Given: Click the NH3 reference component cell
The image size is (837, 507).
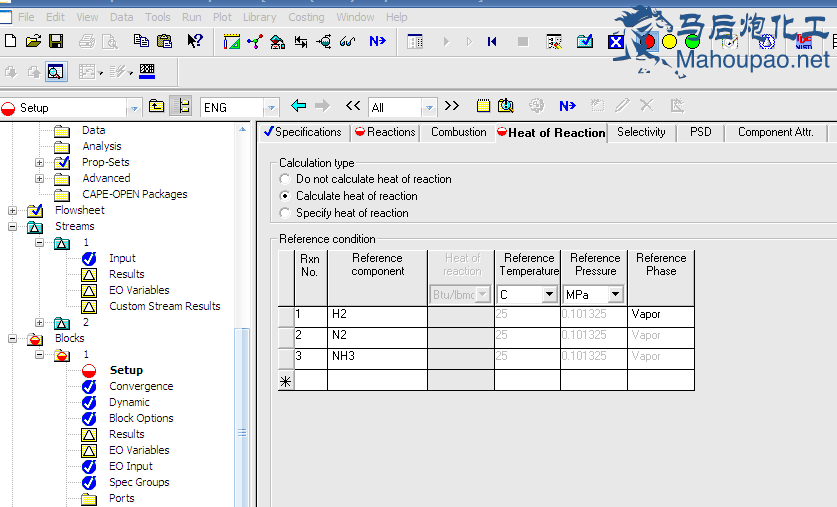Looking at the screenshot, I should click(377, 359).
